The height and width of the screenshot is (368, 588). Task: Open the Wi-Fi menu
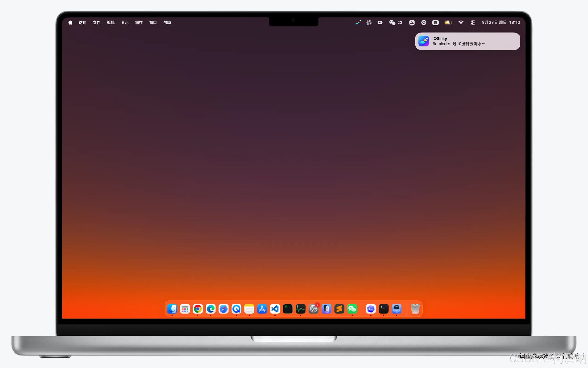click(461, 23)
